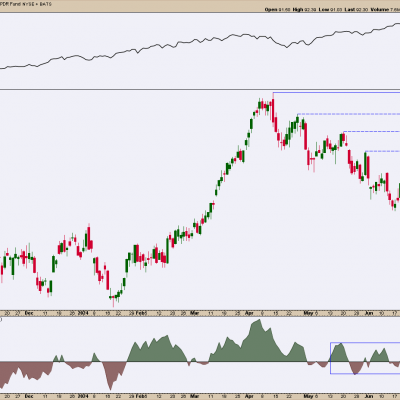Click the Open price value in header
Image resolution: width=400 pixels, height=400 pixels.
point(285,9)
